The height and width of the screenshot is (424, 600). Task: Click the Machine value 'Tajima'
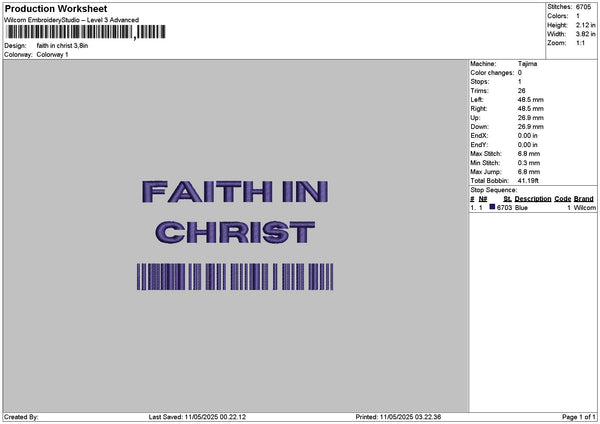(527, 64)
